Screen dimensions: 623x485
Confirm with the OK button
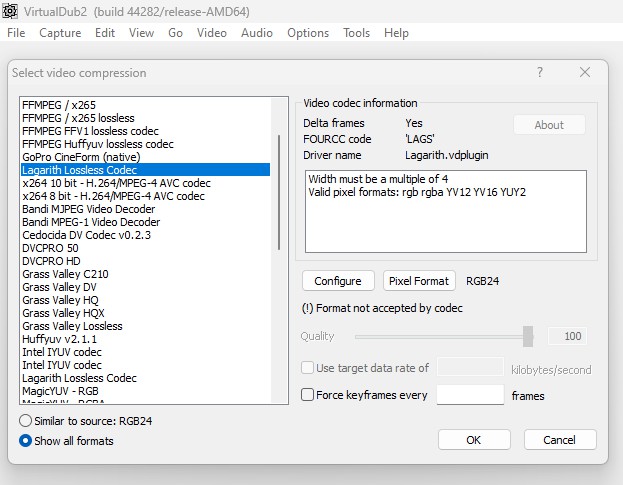point(474,440)
